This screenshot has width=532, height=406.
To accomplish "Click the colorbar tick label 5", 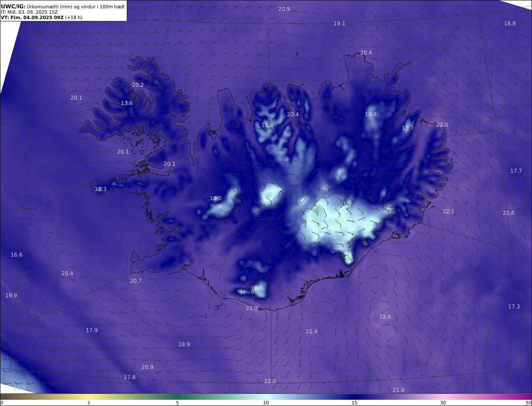I will point(177,403).
